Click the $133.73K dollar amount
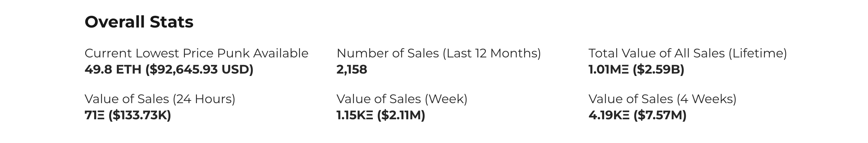The image size is (868, 143). click(140, 115)
